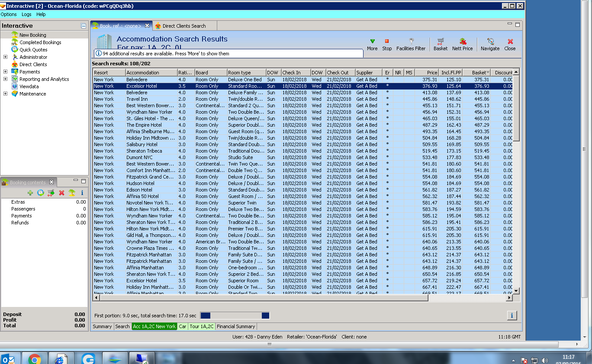Click the clock icon in Booking contents

(40, 193)
